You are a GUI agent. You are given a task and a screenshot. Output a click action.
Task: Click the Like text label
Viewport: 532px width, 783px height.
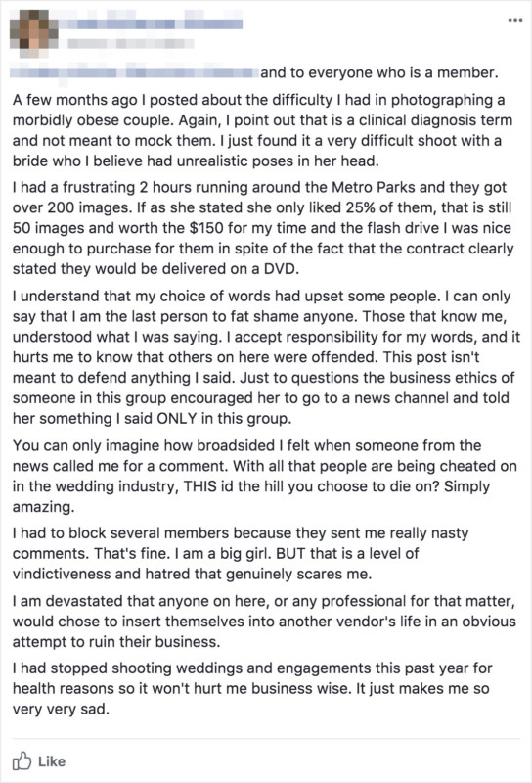(x=52, y=761)
